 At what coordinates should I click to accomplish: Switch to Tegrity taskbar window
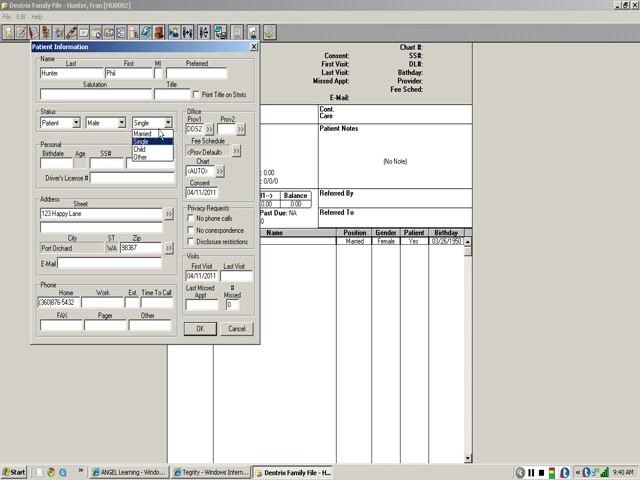tap(211, 472)
